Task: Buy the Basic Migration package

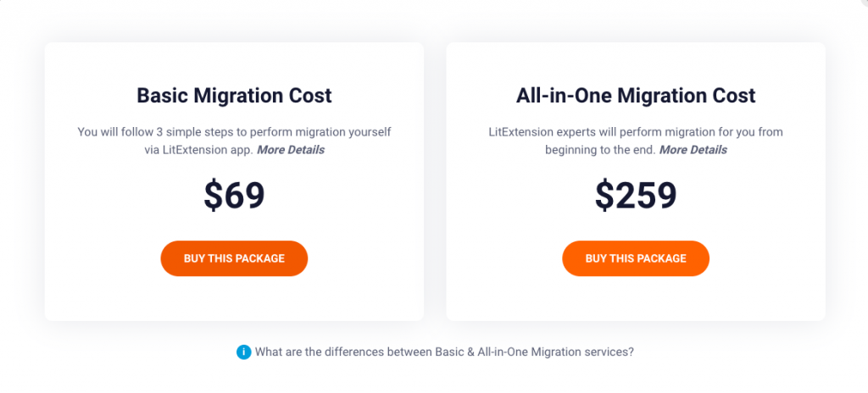Action: [234, 258]
